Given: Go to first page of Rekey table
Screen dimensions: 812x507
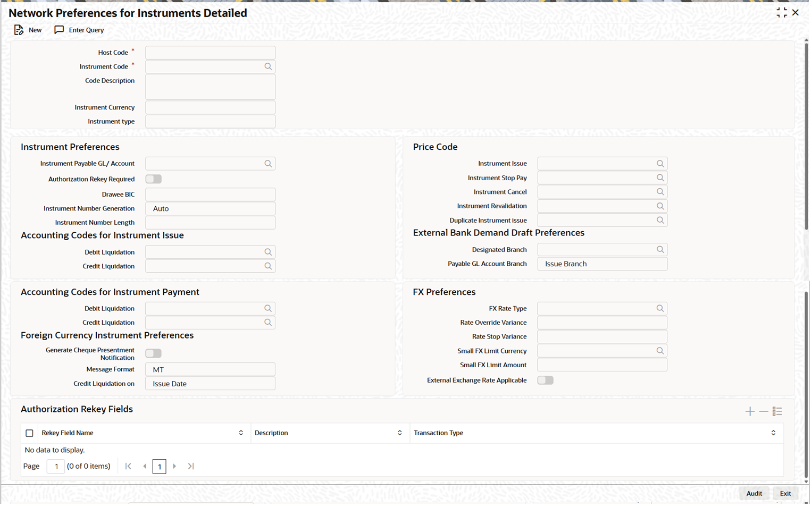Looking at the screenshot, I should pos(128,466).
